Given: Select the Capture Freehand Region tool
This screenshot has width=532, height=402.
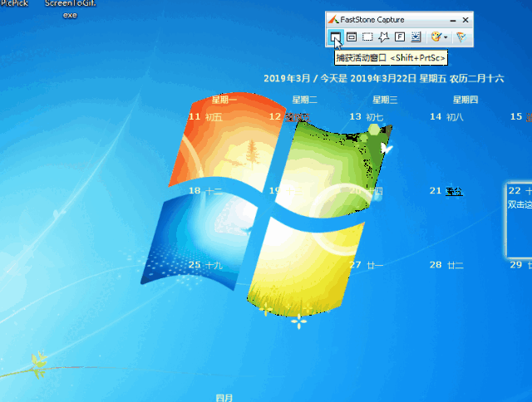Looking at the screenshot, I should tap(384, 37).
